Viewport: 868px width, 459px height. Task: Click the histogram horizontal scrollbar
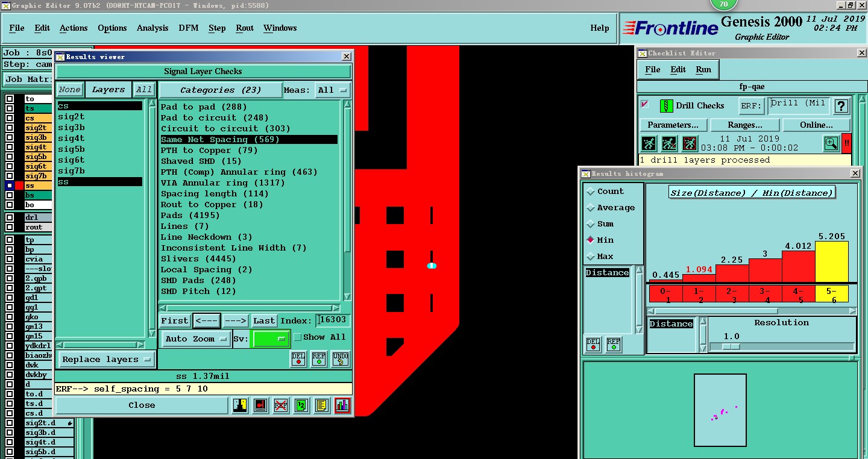pos(751,311)
